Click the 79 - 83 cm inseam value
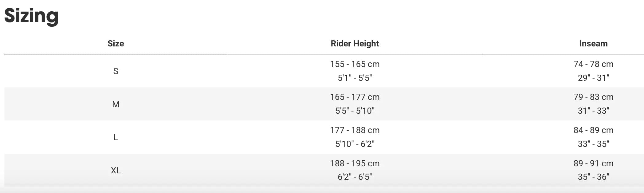 (593, 97)
